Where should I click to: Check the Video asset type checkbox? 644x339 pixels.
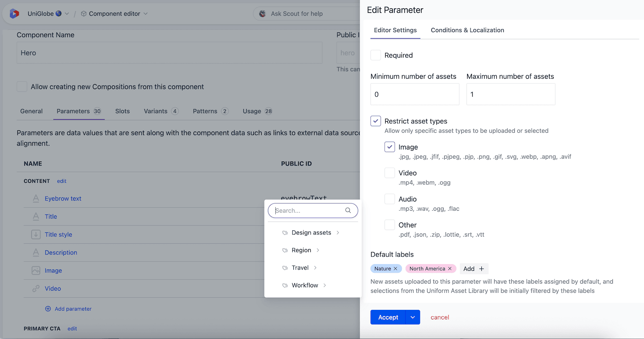point(389,172)
